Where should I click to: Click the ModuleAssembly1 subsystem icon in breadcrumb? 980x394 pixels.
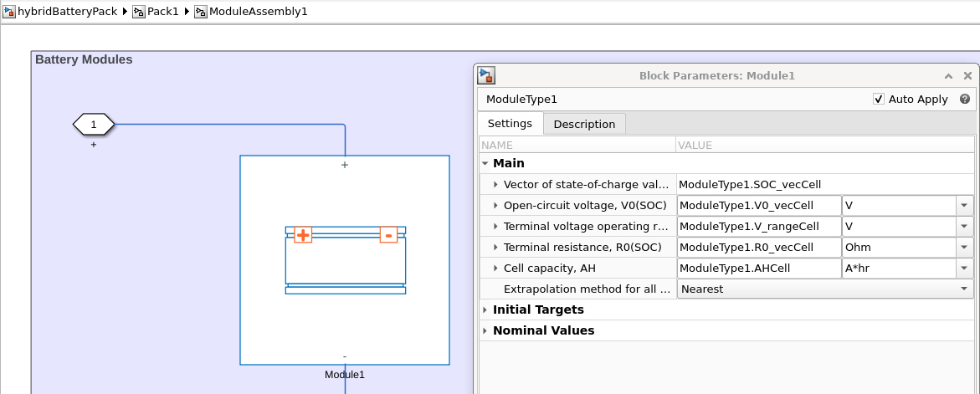tap(201, 13)
